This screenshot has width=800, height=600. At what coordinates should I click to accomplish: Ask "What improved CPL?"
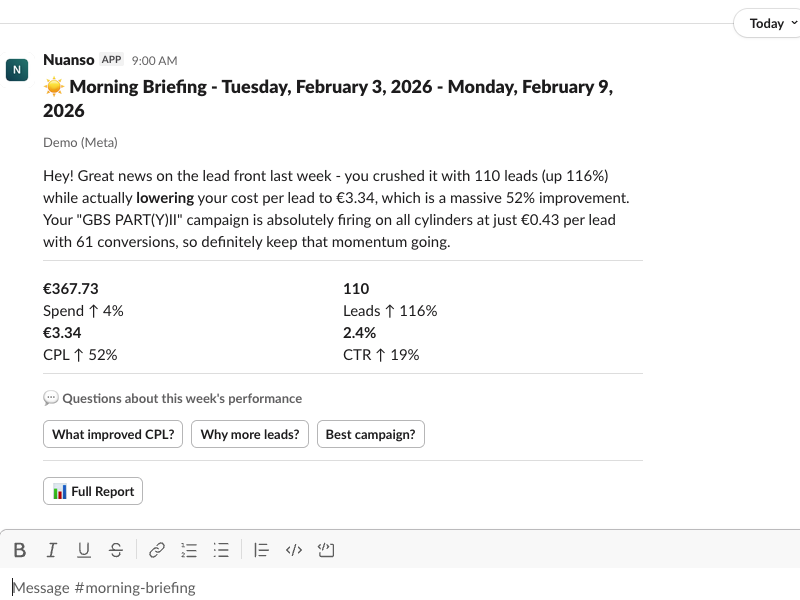pyautogui.click(x=113, y=434)
